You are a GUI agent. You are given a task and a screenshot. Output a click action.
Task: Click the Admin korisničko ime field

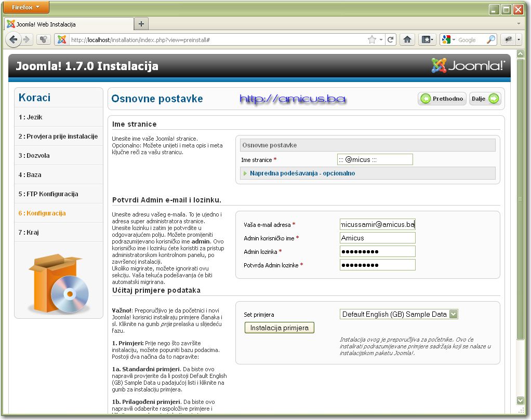(x=378, y=238)
